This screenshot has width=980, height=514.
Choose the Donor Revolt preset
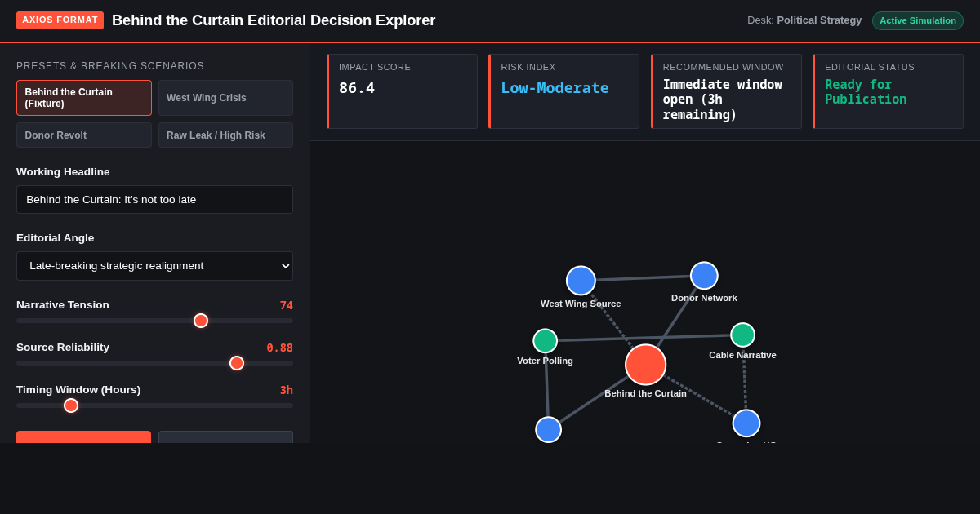(84, 135)
